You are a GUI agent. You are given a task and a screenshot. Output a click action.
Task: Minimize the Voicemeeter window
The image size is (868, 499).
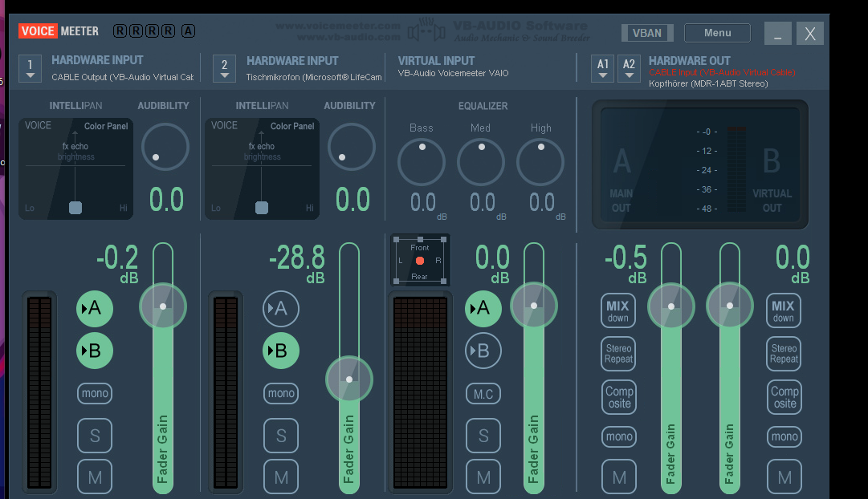point(778,33)
